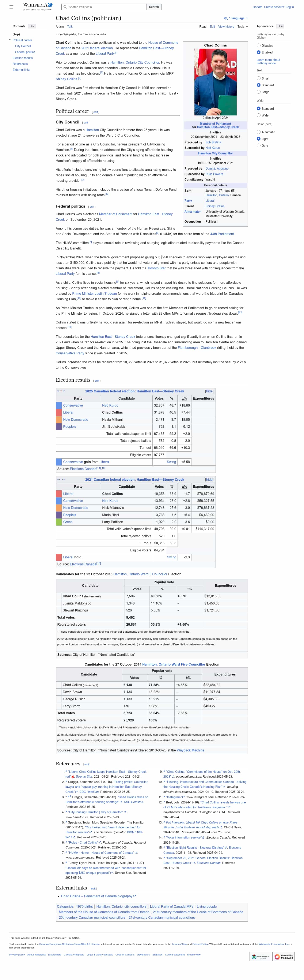Hide the Contents sidebar

point(32,26)
